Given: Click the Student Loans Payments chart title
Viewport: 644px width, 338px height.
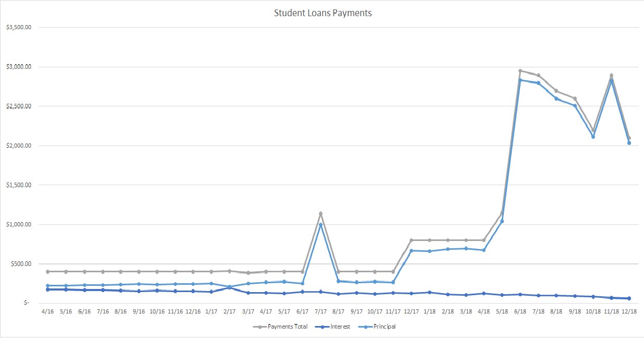Looking at the screenshot, I should [323, 14].
